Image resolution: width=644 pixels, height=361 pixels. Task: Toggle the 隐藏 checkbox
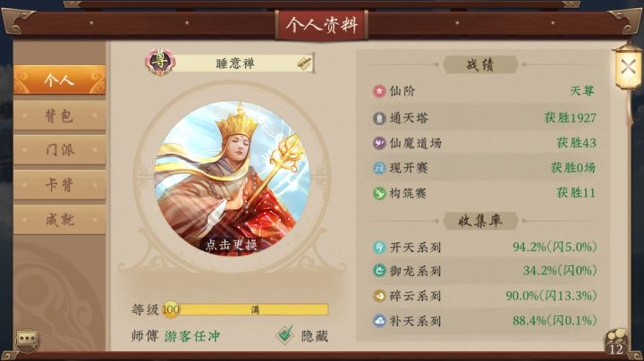(284, 335)
